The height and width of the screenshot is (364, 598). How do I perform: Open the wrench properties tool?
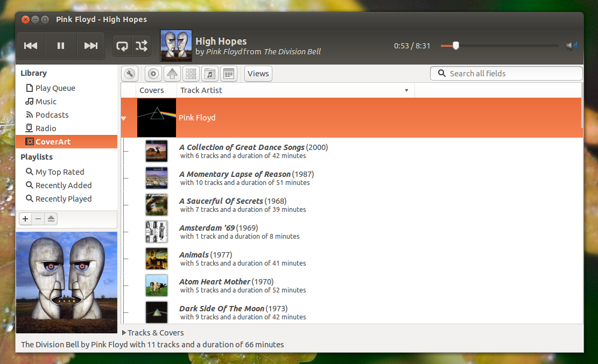point(130,74)
